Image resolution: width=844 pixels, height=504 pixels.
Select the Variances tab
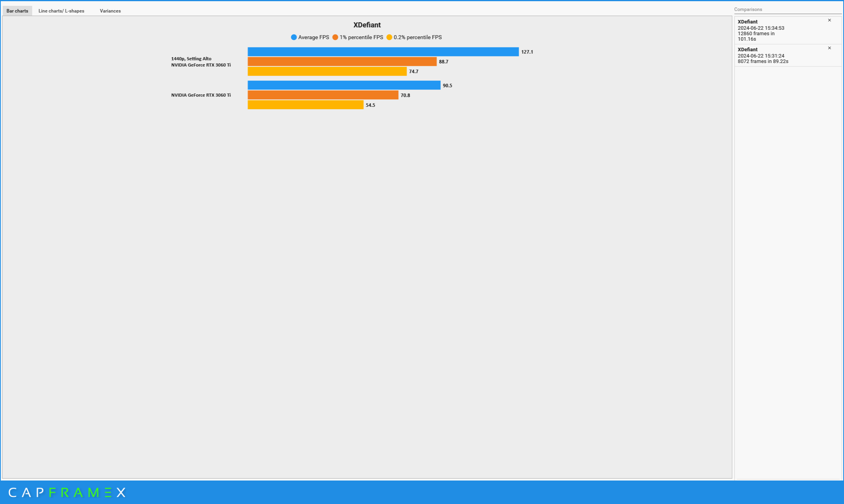tap(110, 11)
